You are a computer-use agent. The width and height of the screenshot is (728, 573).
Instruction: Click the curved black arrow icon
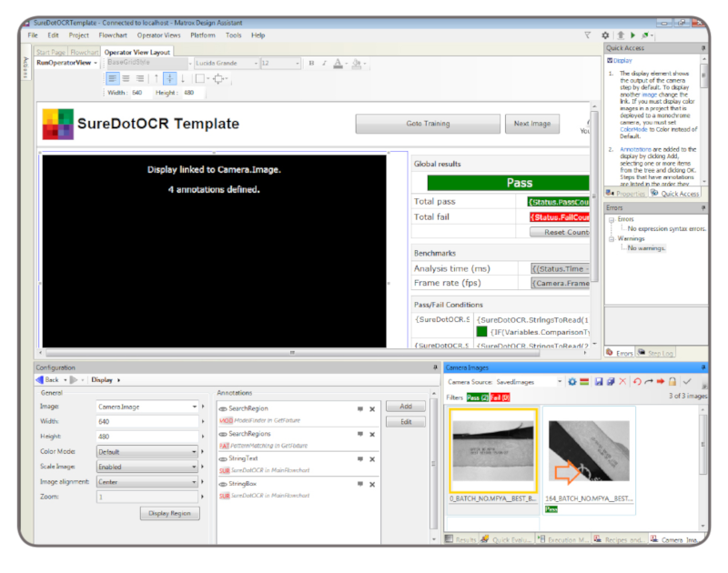[649, 381]
